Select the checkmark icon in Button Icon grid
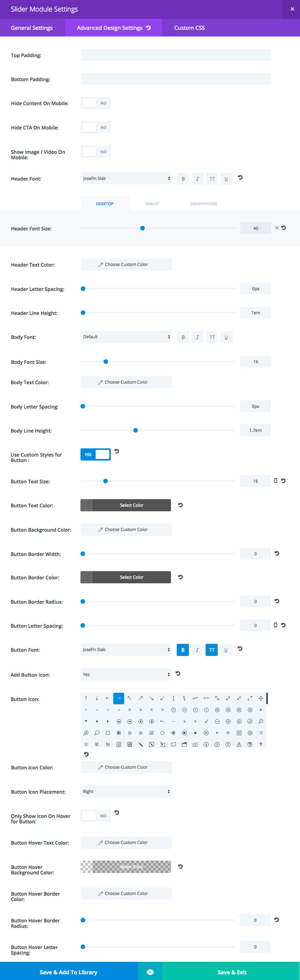300x980 pixels. (206, 721)
